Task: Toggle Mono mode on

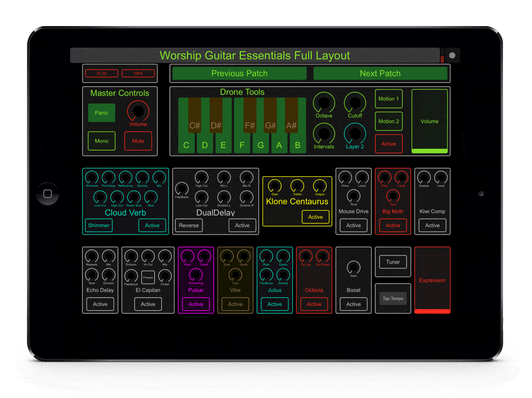Action: pyautogui.click(x=102, y=141)
